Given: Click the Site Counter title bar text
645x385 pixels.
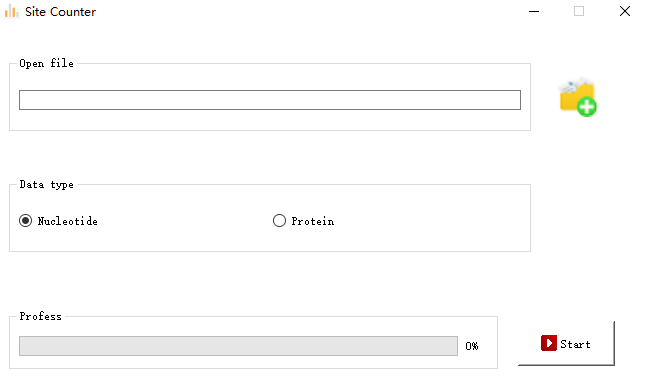Looking at the screenshot, I should click(x=60, y=12).
